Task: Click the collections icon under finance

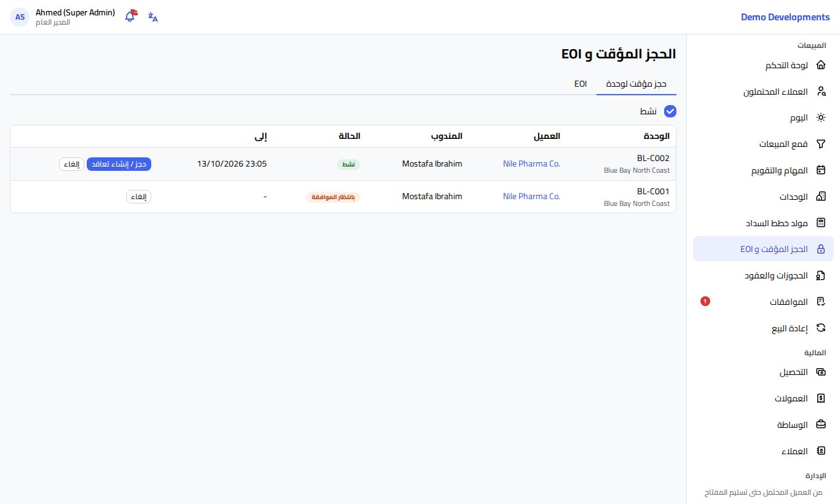Action: tap(820, 372)
